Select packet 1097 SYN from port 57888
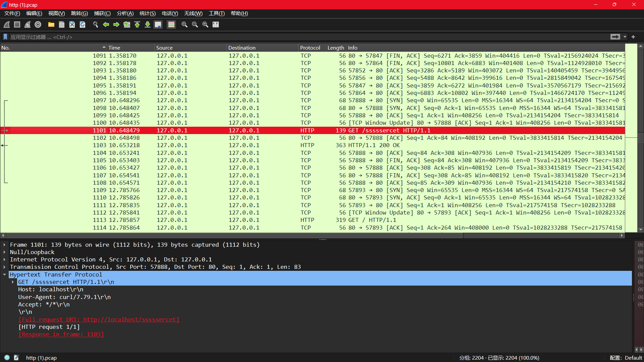 click(313, 100)
